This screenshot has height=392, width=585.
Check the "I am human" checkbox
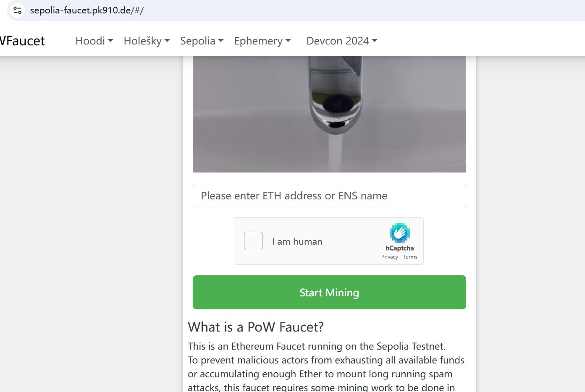[x=253, y=241]
